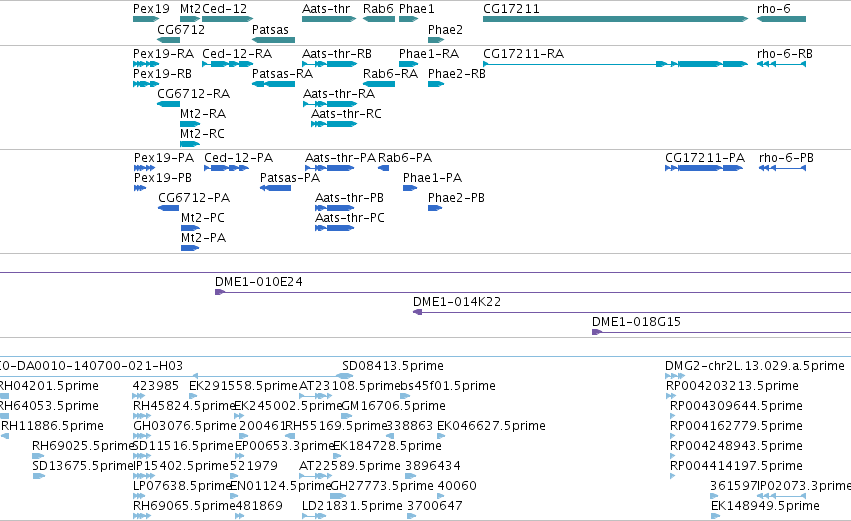This screenshot has height=521, width=851.
Task: Select the long CG17211 gene bar
Action: (x=615, y=19)
